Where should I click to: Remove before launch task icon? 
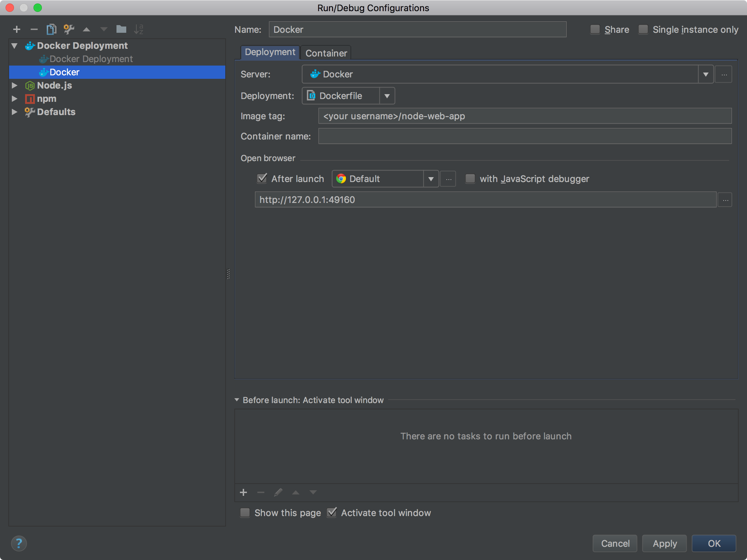[261, 492]
